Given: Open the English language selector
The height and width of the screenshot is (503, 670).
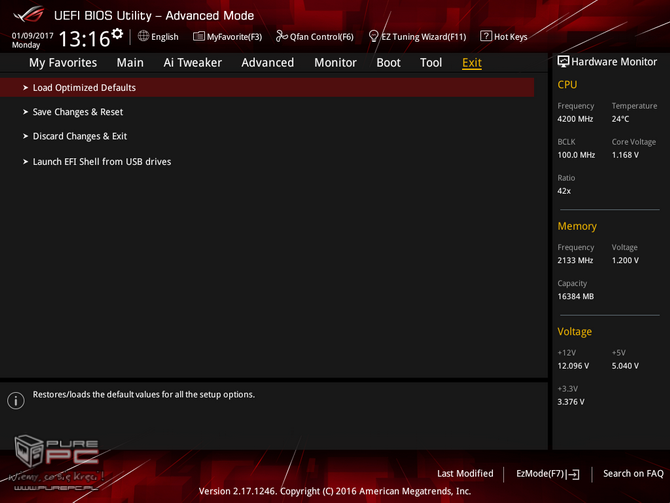Looking at the screenshot, I should (165, 37).
